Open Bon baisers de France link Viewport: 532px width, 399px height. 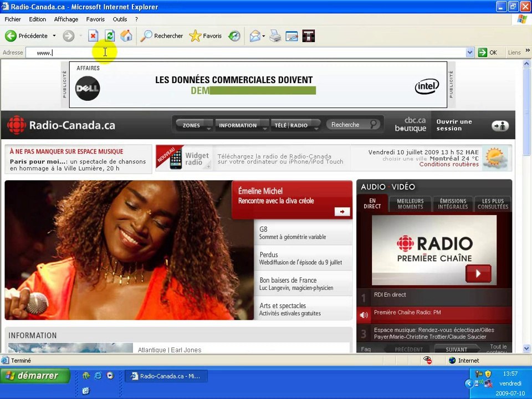click(x=303, y=283)
